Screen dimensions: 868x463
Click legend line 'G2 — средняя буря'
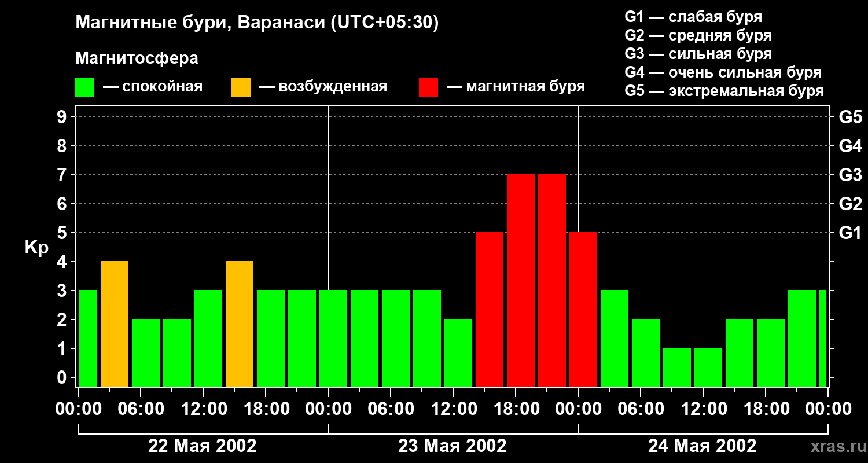[x=698, y=35]
